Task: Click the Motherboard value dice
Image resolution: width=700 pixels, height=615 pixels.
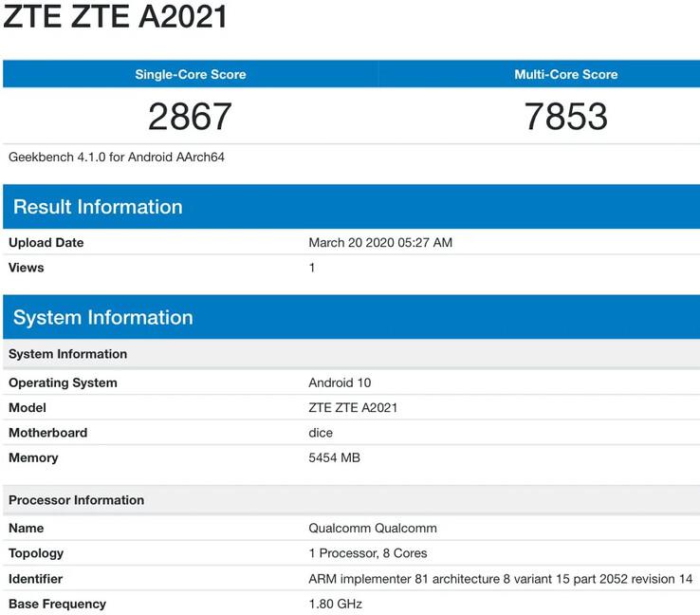Action: point(322,433)
